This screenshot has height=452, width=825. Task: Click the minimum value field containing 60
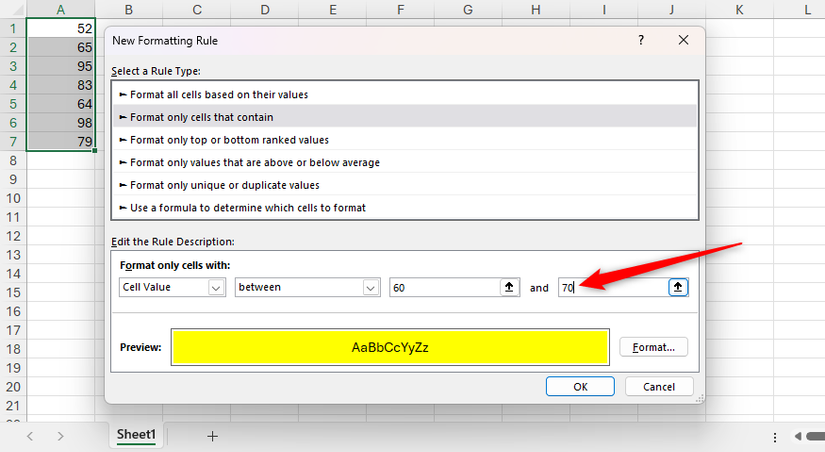tap(443, 287)
